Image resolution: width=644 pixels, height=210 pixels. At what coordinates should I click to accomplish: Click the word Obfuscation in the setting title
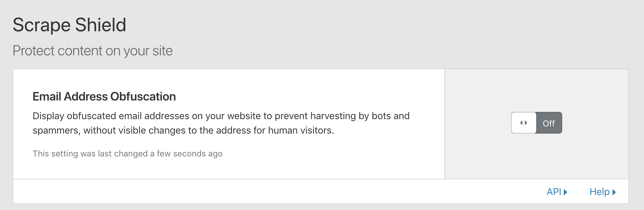coord(143,97)
